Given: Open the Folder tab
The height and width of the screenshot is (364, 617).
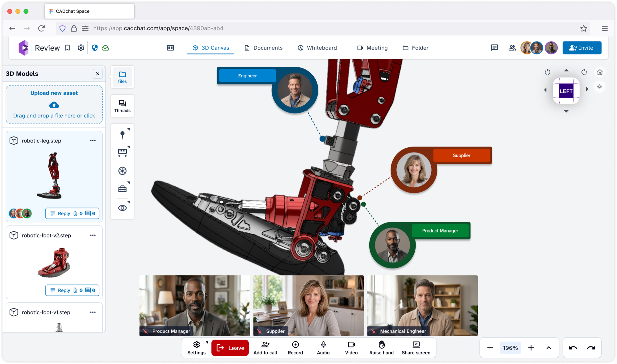Looking at the screenshot, I should (416, 48).
